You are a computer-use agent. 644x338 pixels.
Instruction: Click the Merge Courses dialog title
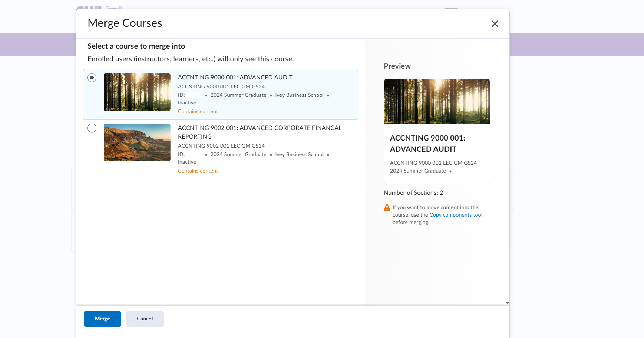pyautogui.click(x=125, y=23)
